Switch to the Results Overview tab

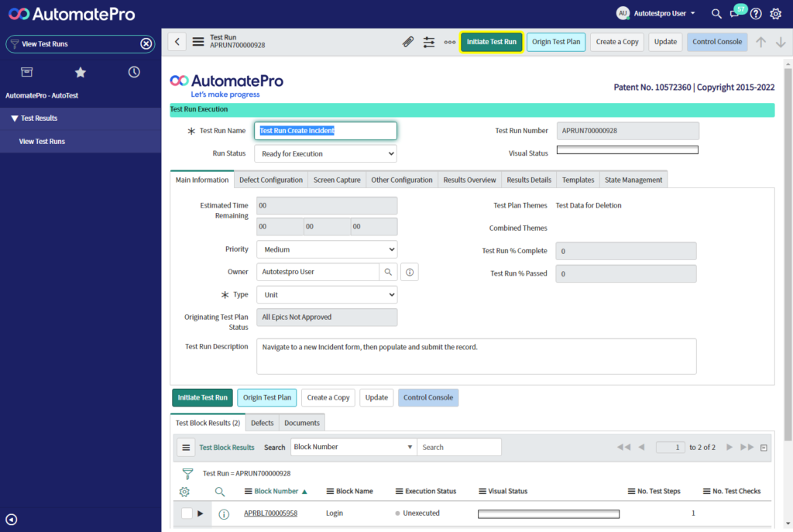coord(469,180)
